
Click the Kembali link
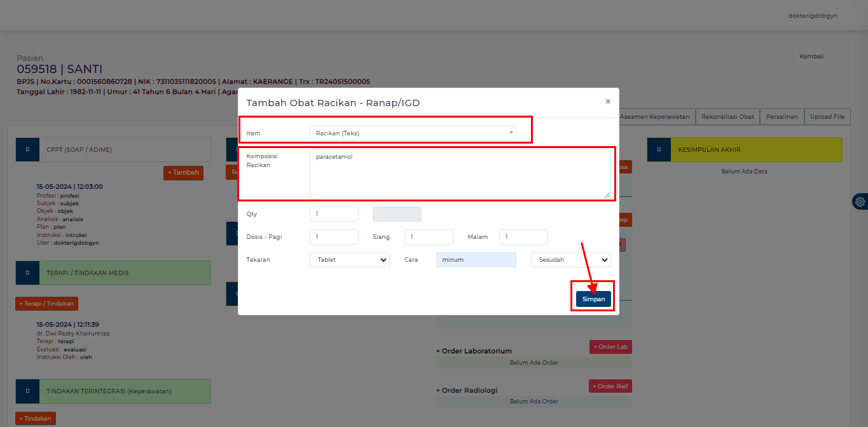811,57
